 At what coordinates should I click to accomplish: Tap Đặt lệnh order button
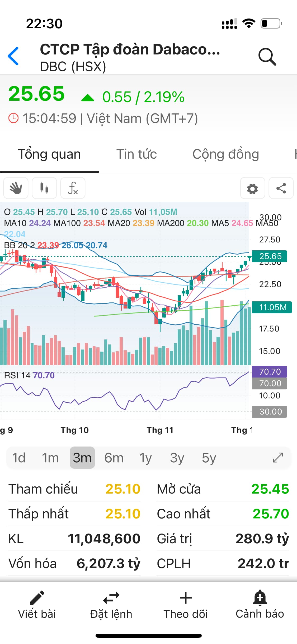tap(111, 605)
